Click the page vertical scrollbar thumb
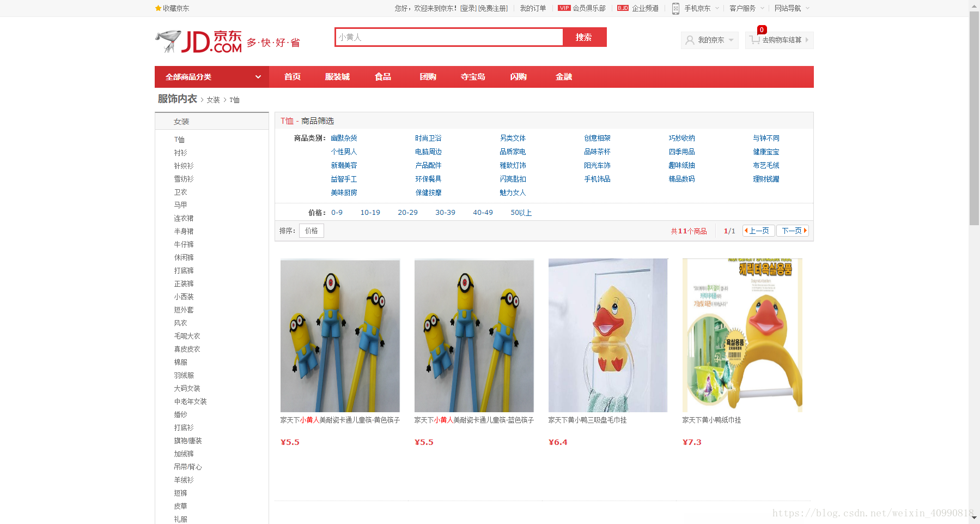 [974, 118]
